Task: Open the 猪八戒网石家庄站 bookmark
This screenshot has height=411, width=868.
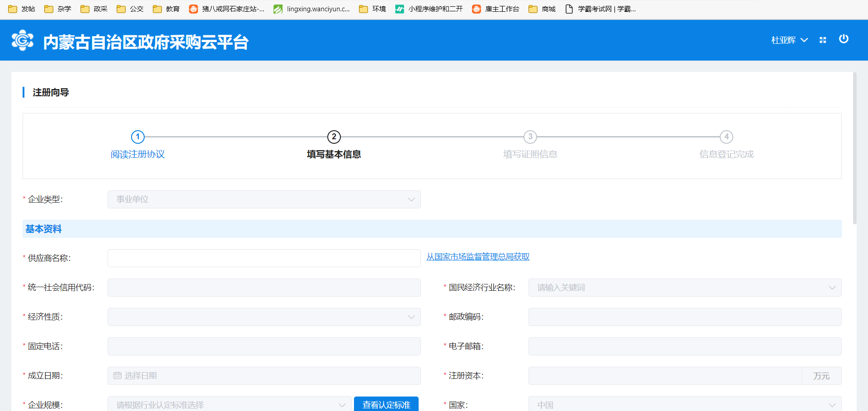Action: coord(226,9)
